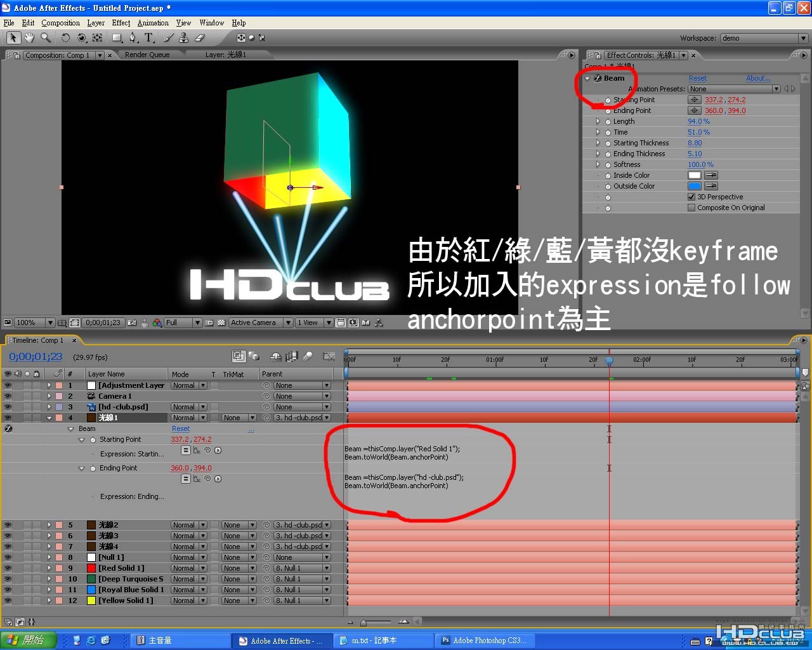Screen dimensions: 812x650
Task: Click the Outside Color blue swatch
Action: [695, 186]
